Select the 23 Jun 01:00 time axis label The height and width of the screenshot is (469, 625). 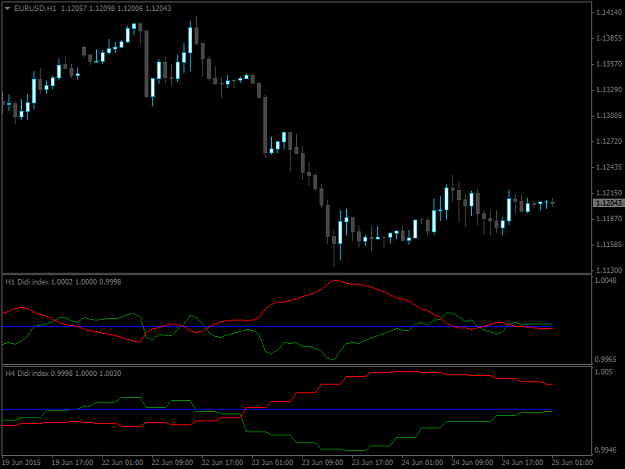[x=272, y=463]
